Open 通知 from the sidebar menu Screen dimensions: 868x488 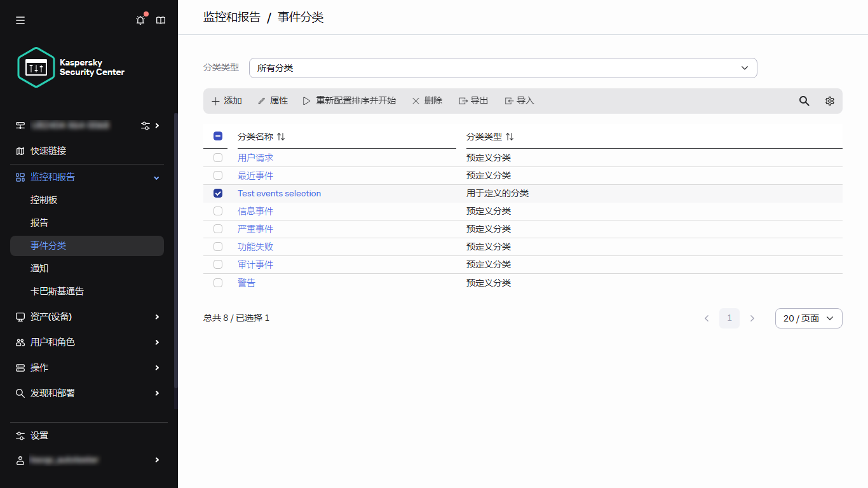tap(39, 268)
